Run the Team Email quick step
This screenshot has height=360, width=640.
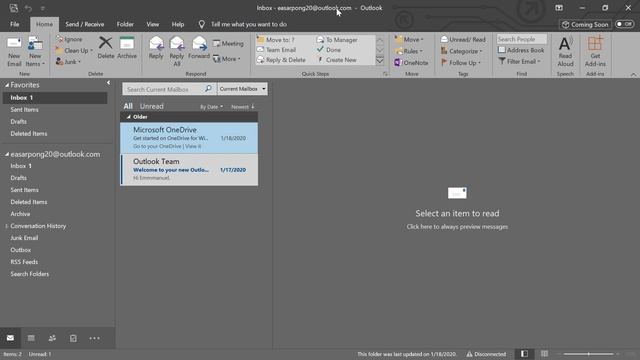[276, 50]
